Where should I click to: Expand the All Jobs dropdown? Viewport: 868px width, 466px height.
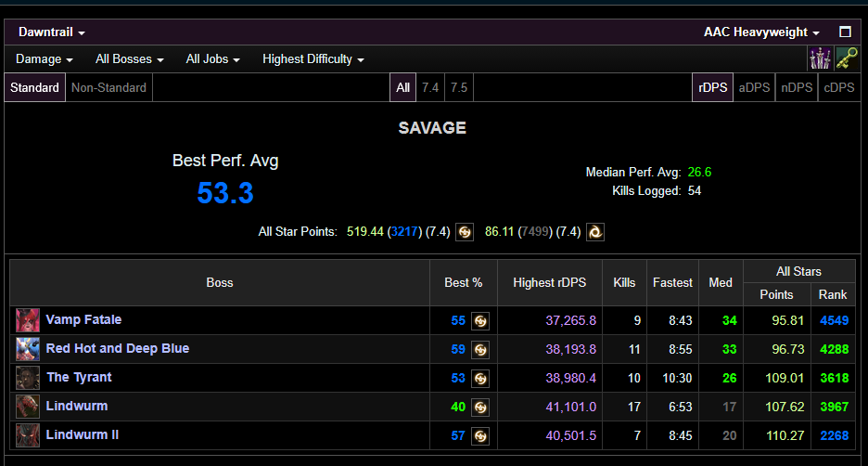(212, 59)
